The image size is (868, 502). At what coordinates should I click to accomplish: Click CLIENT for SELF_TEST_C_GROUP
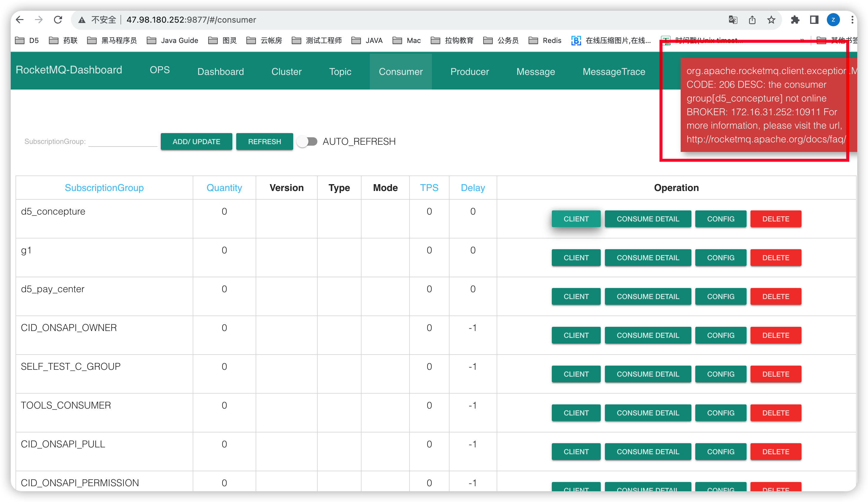point(576,374)
